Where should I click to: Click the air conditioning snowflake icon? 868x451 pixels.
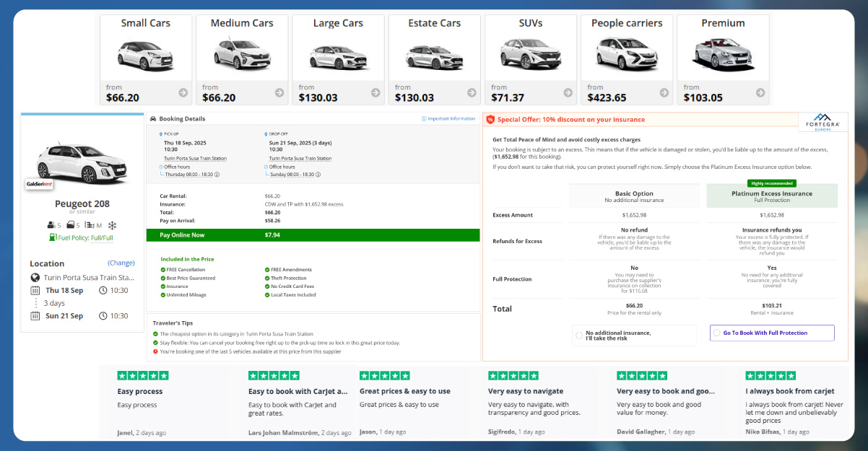click(x=112, y=225)
